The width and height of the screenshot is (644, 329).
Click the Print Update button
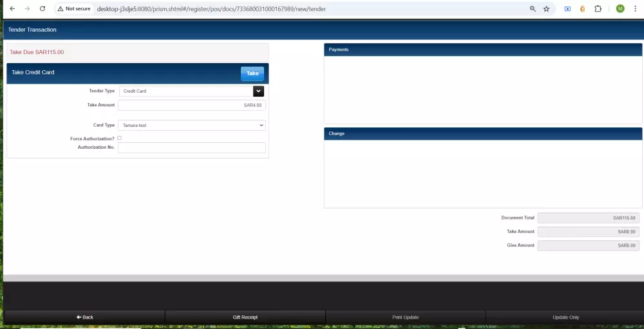[405, 317]
